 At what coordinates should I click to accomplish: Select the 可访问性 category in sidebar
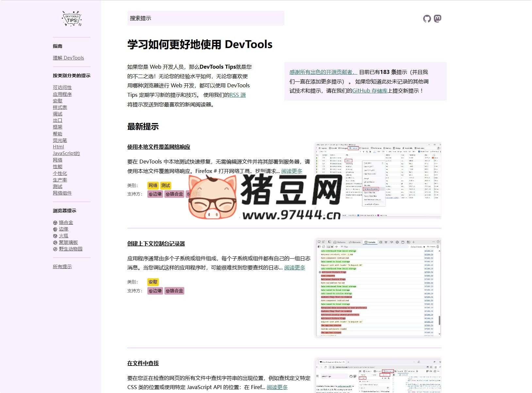coord(62,87)
